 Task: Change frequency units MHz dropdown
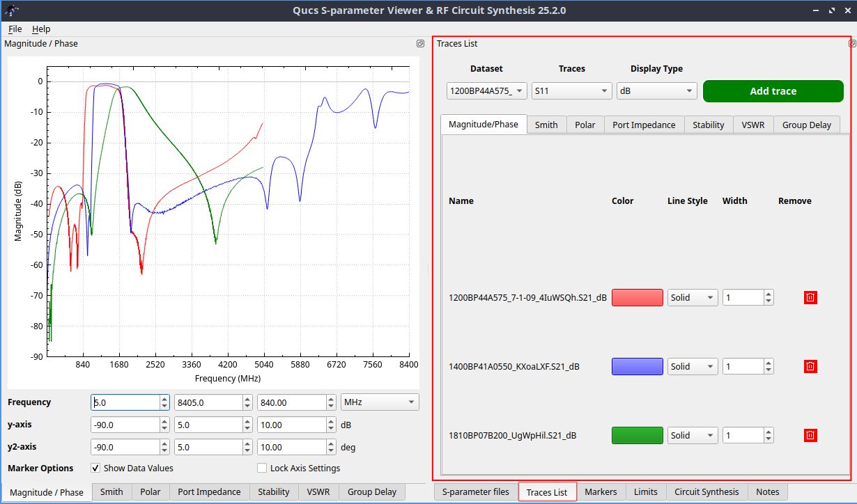(380, 402)
